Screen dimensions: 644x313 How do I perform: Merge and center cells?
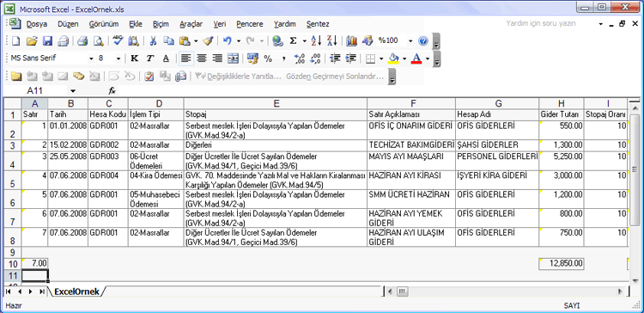(233, 58)
